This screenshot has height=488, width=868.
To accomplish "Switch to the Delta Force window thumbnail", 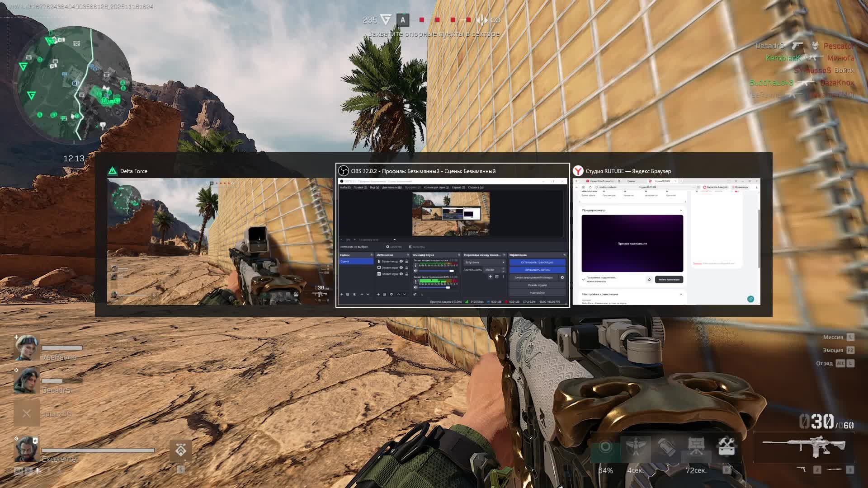I will coord(220,241).
